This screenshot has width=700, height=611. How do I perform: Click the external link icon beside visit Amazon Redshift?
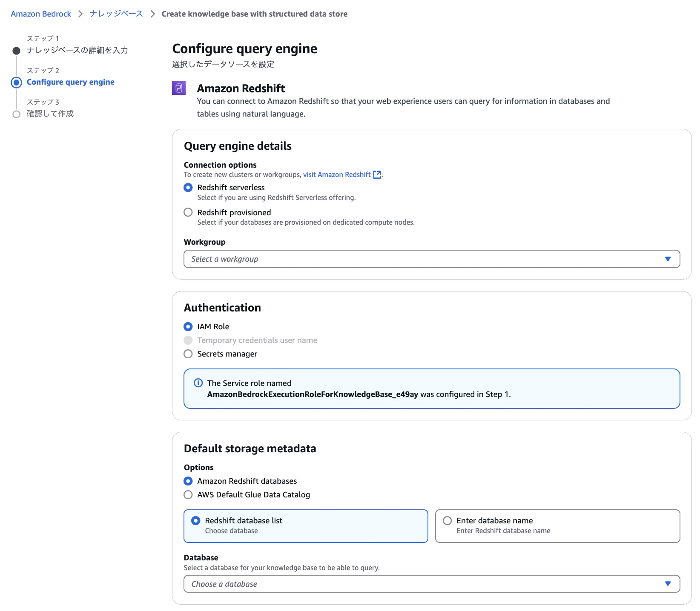(377, 174)
